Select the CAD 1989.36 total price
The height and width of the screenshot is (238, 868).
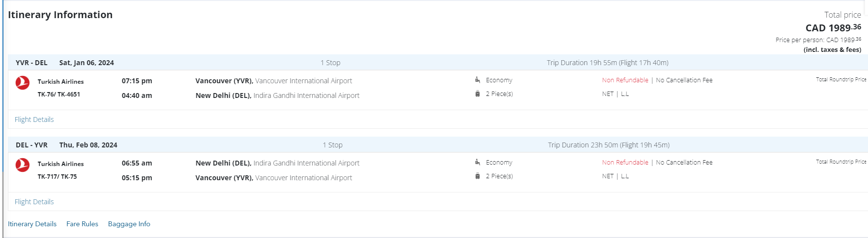click(x=833, y=28)
